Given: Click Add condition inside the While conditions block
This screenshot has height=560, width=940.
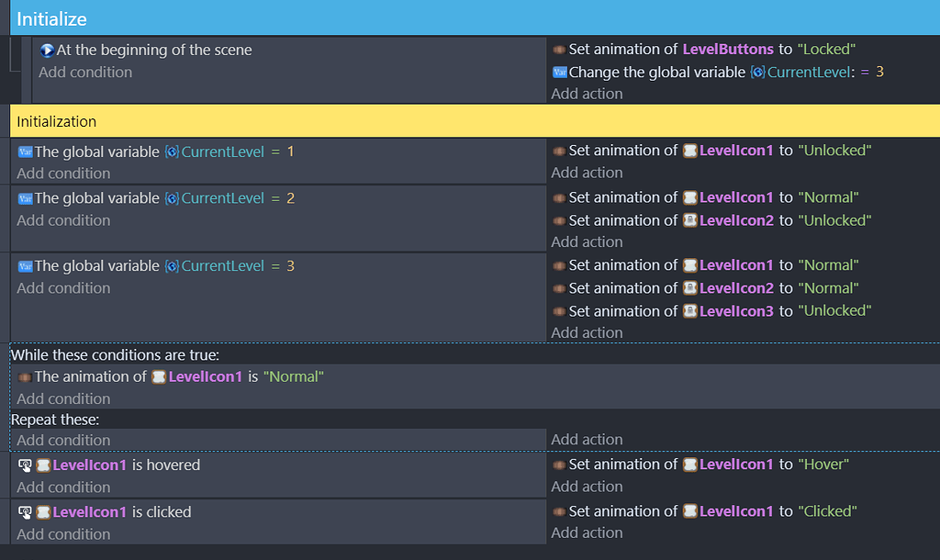Looking at the screenshot, I should [x=62, y=398].
